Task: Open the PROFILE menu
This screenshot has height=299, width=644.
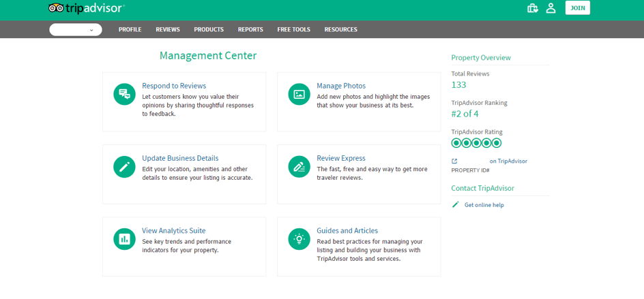Action: (x=130, y=29)
